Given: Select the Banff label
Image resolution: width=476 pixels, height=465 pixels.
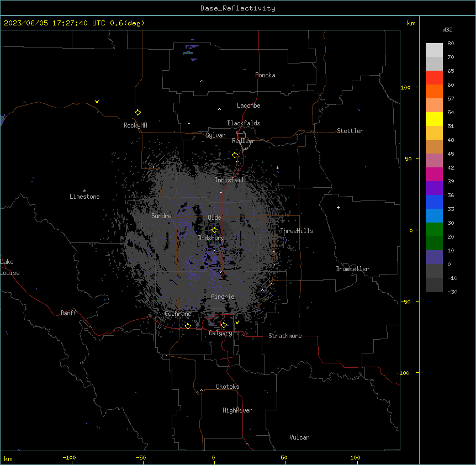Looking at the screenshot, I should [68, 313].
